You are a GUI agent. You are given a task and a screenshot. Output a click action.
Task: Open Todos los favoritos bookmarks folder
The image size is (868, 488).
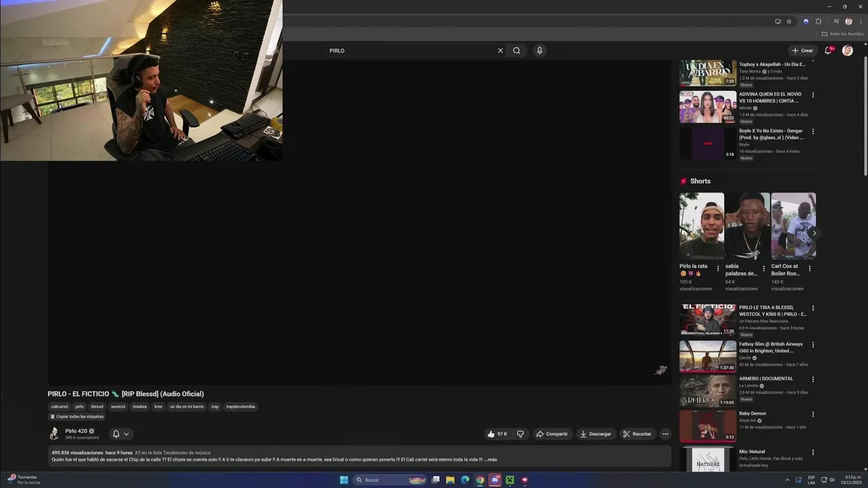click(843, 34)
